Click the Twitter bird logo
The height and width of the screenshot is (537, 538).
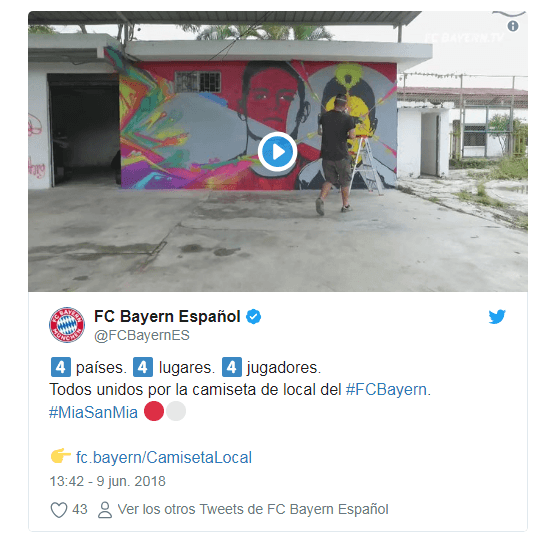tap(497, 316)
